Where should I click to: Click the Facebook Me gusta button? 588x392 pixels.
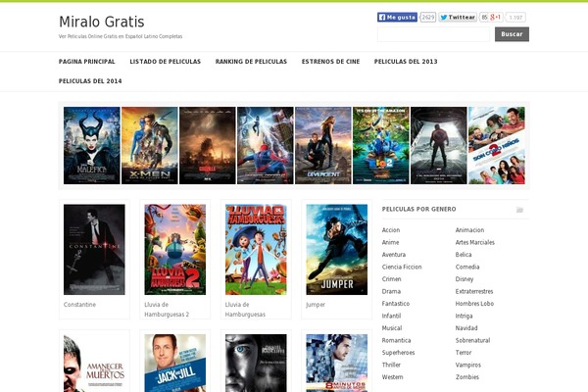(x=397, y=18)
